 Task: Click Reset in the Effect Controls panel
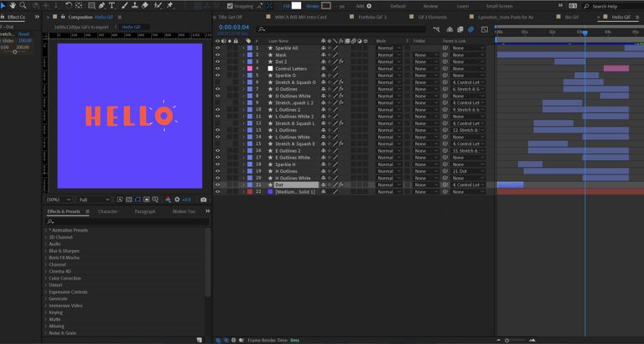click(24, 34)
